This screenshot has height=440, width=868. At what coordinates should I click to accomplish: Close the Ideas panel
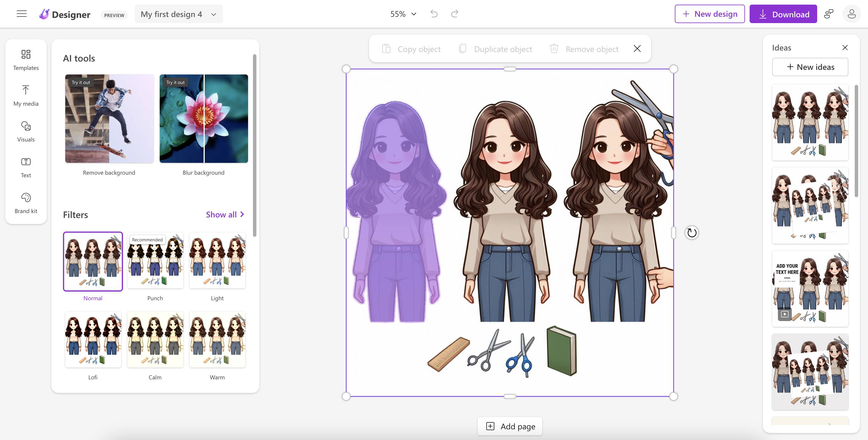(845, 48)
